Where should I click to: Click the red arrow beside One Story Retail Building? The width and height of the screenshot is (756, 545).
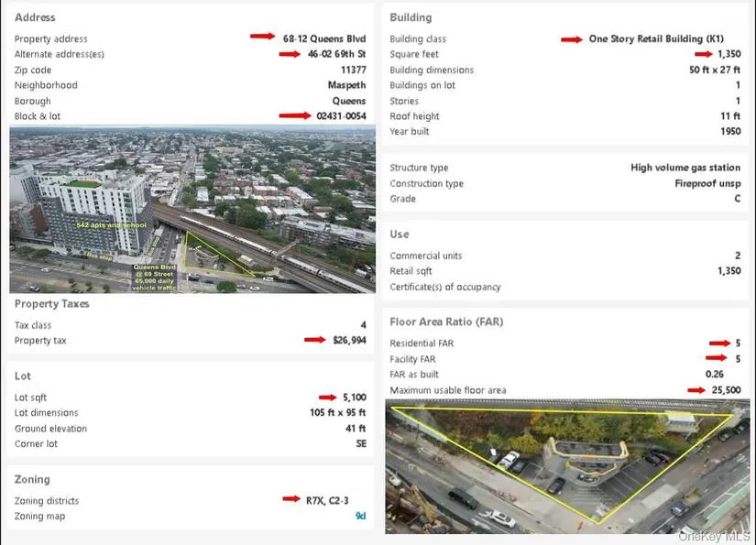(572, 39)
